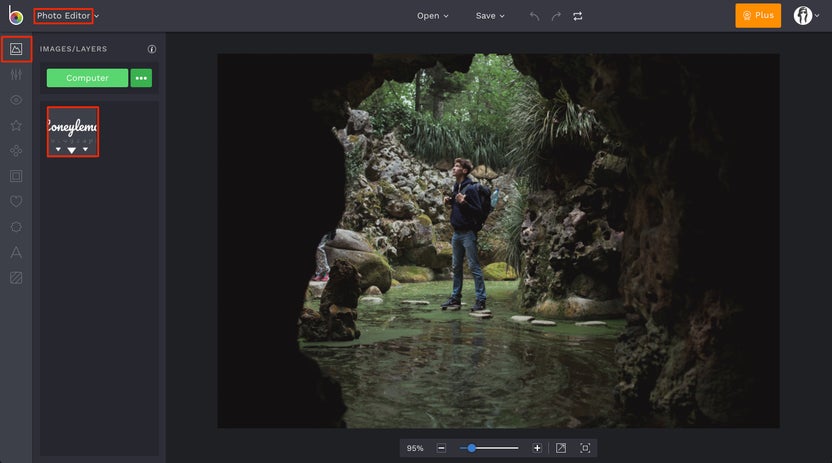832x463 pixels.
Task: Select the Effects star icon in sidebar
Action: [16, 126]
